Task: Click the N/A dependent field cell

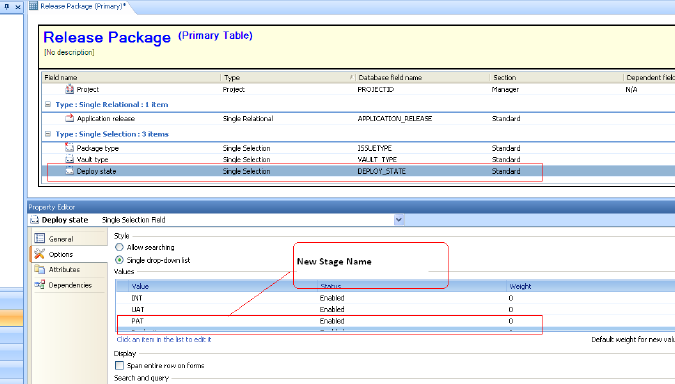Action: coord(631,90)
